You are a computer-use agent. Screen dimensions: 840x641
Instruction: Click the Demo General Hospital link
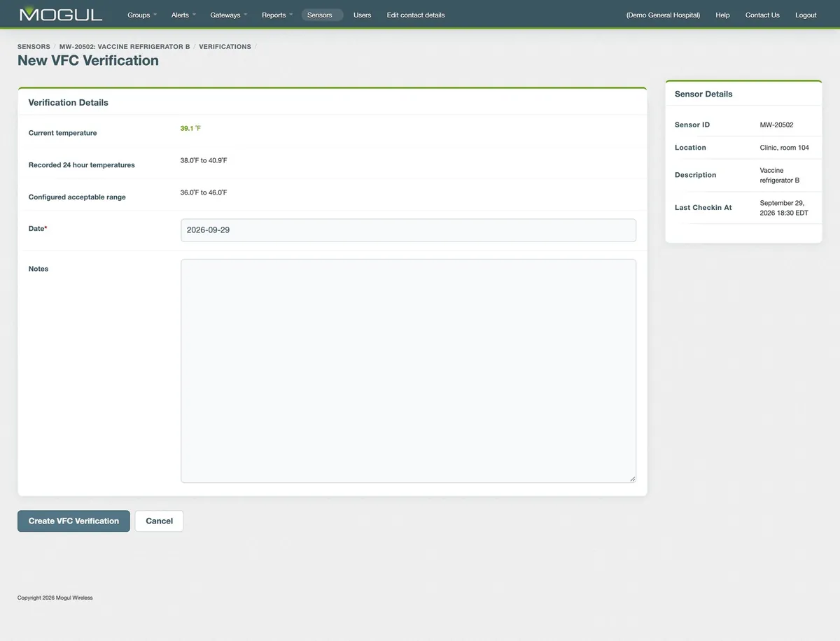pyautogui.click(x=663, y=15)
